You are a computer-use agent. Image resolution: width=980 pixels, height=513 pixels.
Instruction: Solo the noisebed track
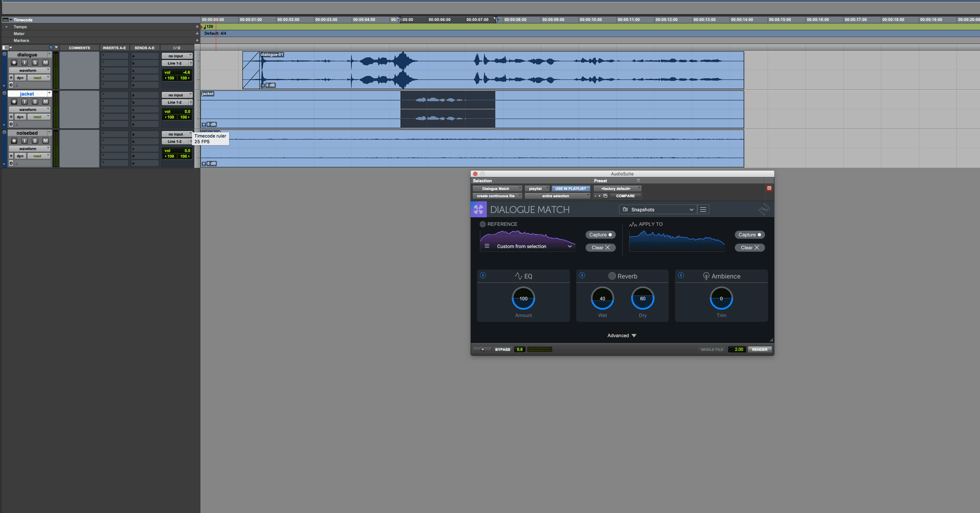click(x=35, y=141)
